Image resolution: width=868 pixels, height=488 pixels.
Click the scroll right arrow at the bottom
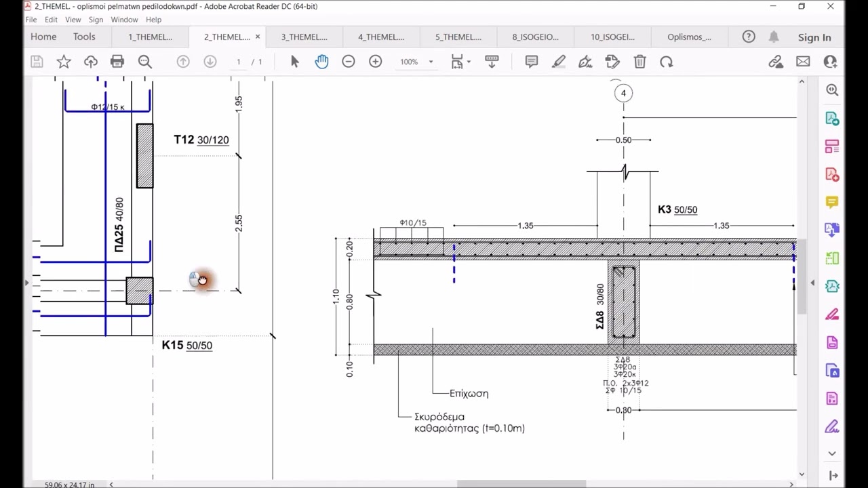point(791,484)
